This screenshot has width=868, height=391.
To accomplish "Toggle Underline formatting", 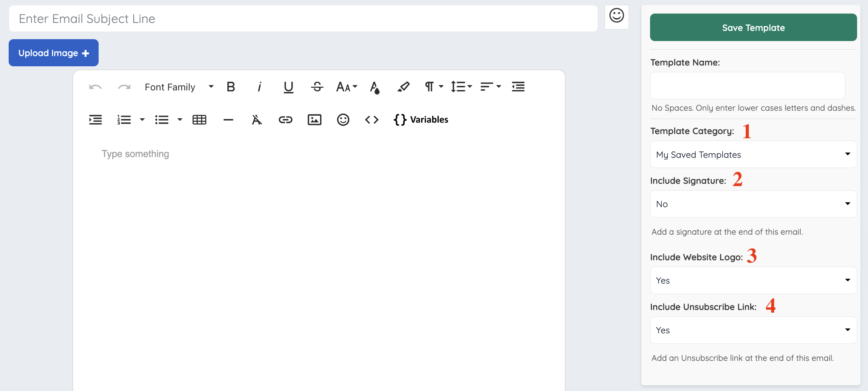I will [x=288, y=87].
